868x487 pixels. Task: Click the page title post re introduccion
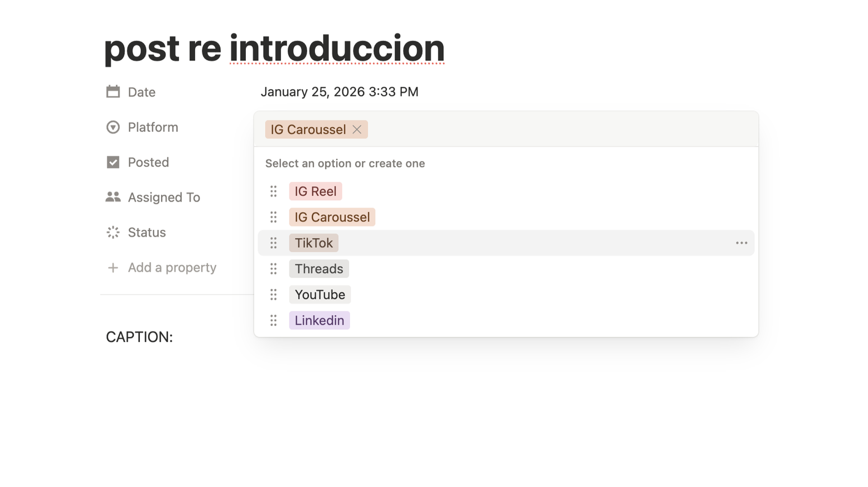tap(274, 48)
